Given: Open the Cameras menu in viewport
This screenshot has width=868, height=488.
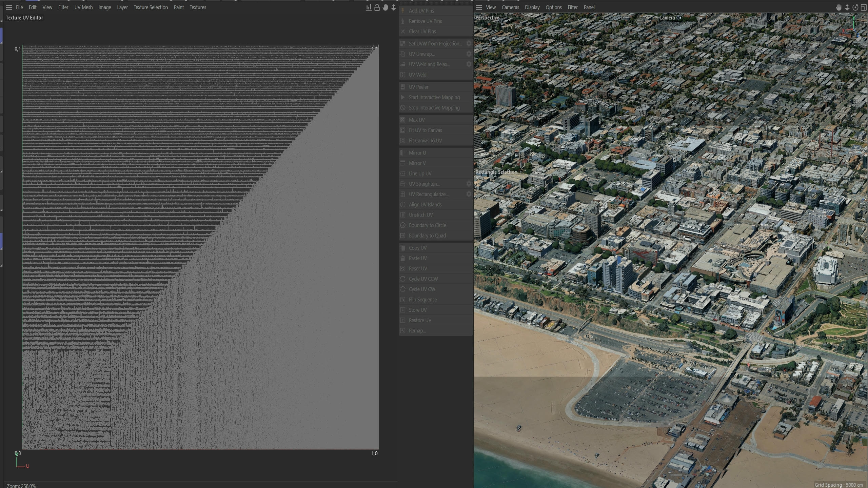Looking at the screenshot, I should (510, 7).
